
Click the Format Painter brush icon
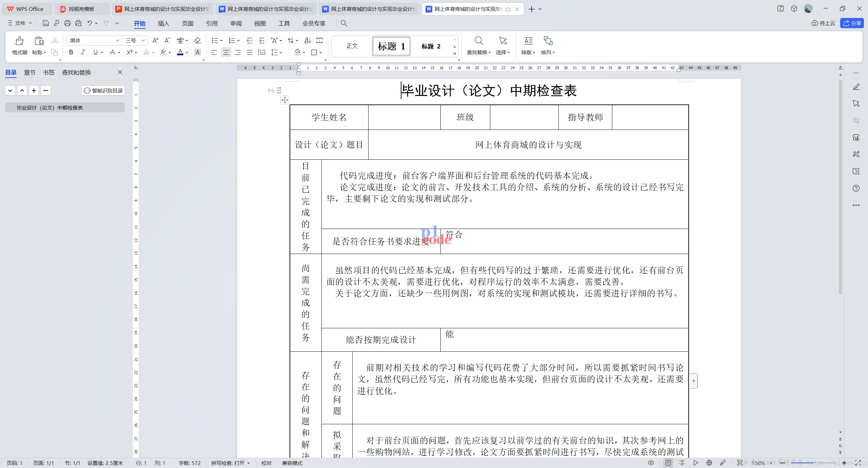[19, 41]
